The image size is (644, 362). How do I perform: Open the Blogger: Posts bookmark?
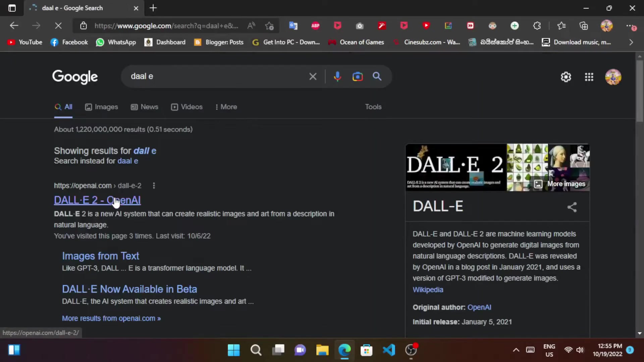pos(219,42)
